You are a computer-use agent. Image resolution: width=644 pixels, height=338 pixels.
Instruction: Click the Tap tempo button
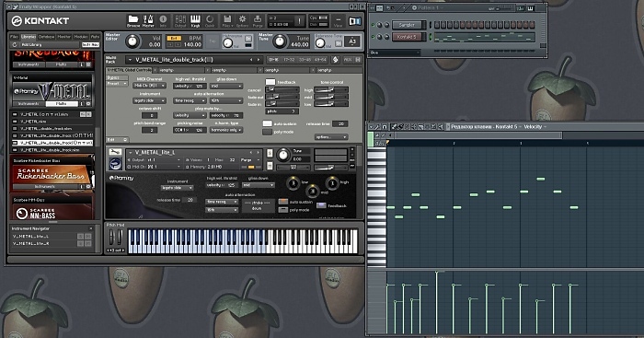(x=213, y=41)
